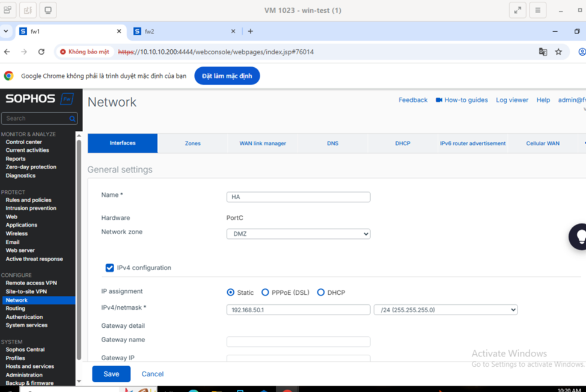Viewport: 586px width, 392px height.
Task: Open the Network zone dropdown
Action: (298, 234)
